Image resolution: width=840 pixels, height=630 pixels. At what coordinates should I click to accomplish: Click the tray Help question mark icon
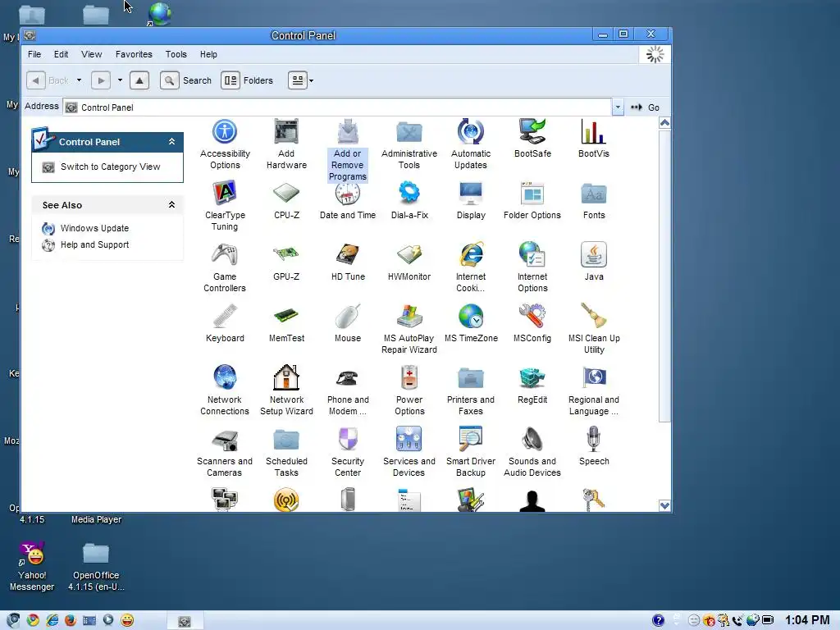(658, 620)
